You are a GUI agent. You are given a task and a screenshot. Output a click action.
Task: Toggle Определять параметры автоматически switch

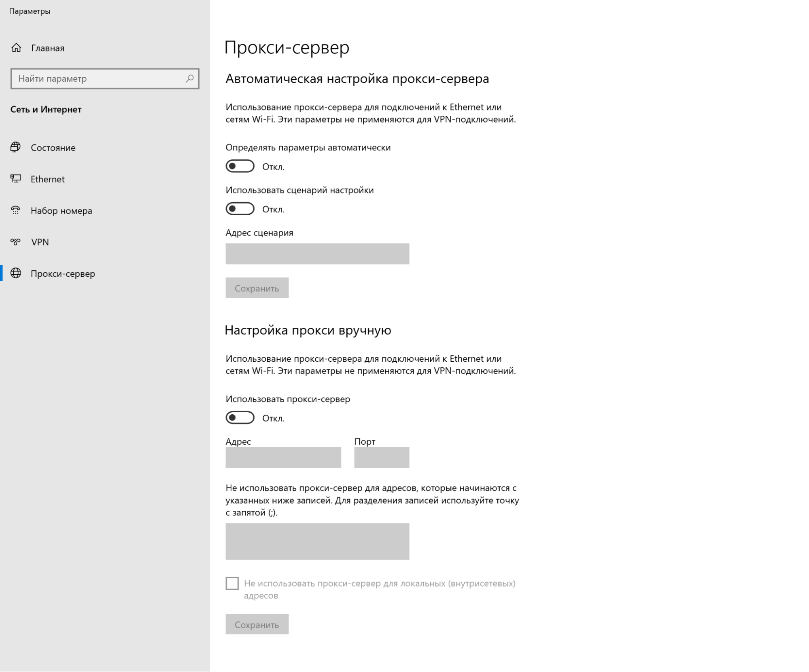pos(240,166)
